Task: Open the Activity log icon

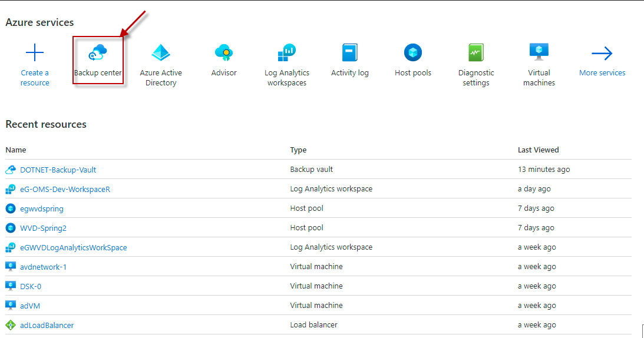Action: point(350,52)
